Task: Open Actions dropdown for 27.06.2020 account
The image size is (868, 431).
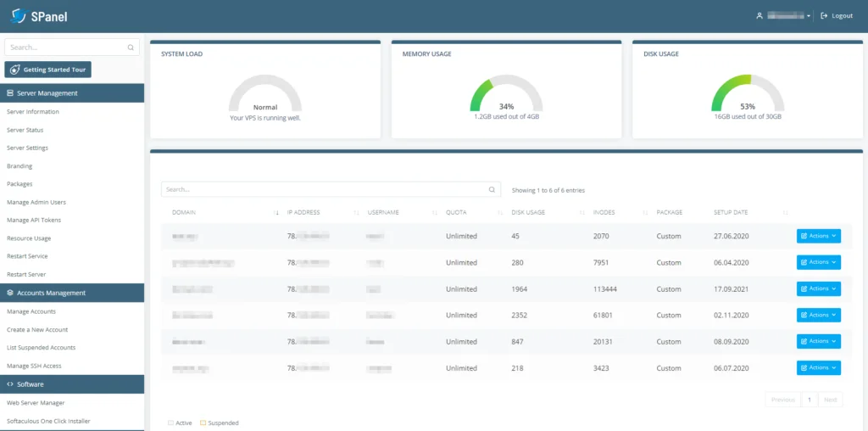Action: pos(818,236)
